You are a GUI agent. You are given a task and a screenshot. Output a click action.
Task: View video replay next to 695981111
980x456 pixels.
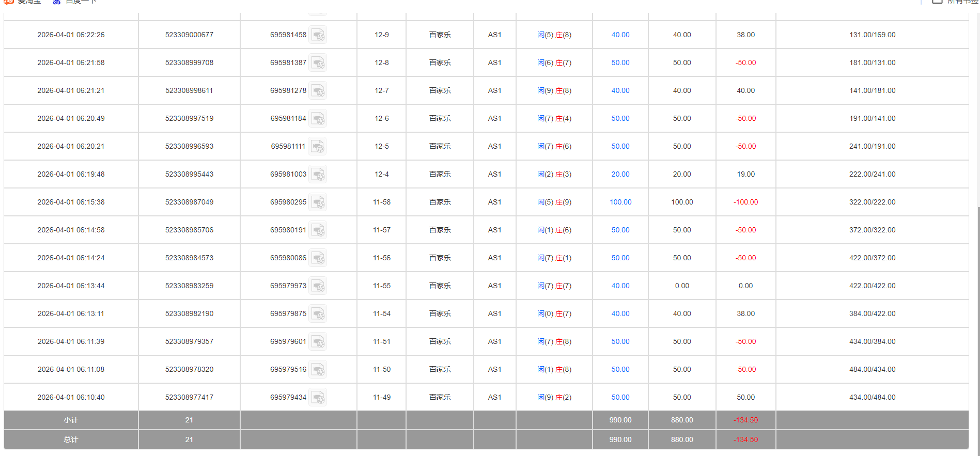click(x=318, y=147)
